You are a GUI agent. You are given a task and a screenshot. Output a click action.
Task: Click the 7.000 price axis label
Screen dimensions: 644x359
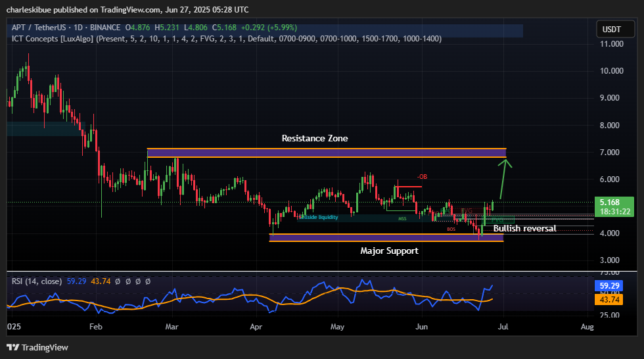[x=610, y=153]
